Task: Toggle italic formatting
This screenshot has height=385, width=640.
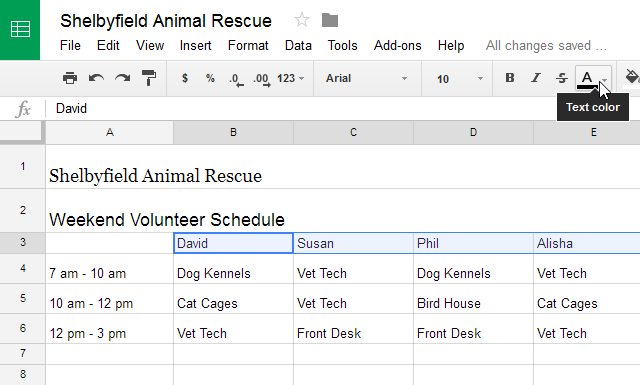Action: (536, 78)
